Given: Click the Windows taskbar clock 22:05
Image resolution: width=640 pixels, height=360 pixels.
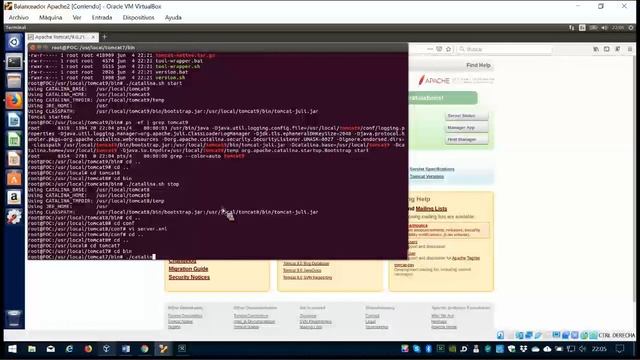Looking at the screenshot, I should tap(599, 349).
